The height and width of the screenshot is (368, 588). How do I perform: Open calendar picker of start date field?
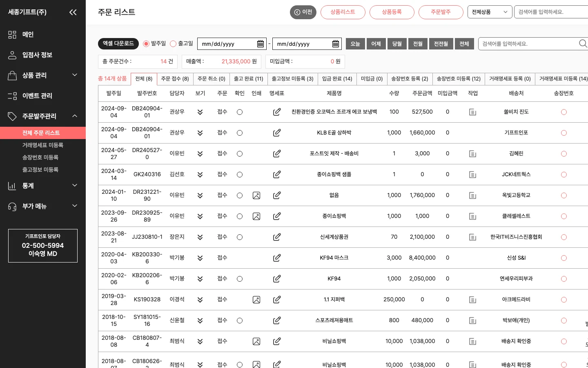261,44
